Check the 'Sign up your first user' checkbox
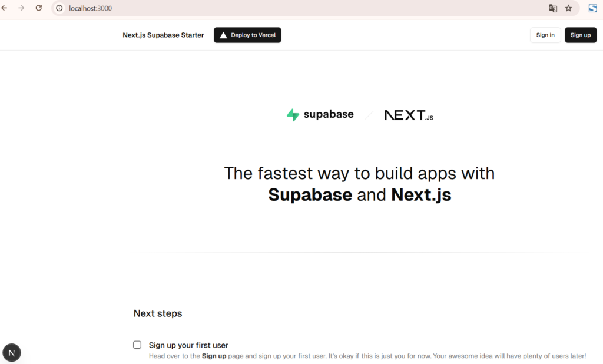The height and width of the screenshot is (364, 603). click(x=137, y=345)
